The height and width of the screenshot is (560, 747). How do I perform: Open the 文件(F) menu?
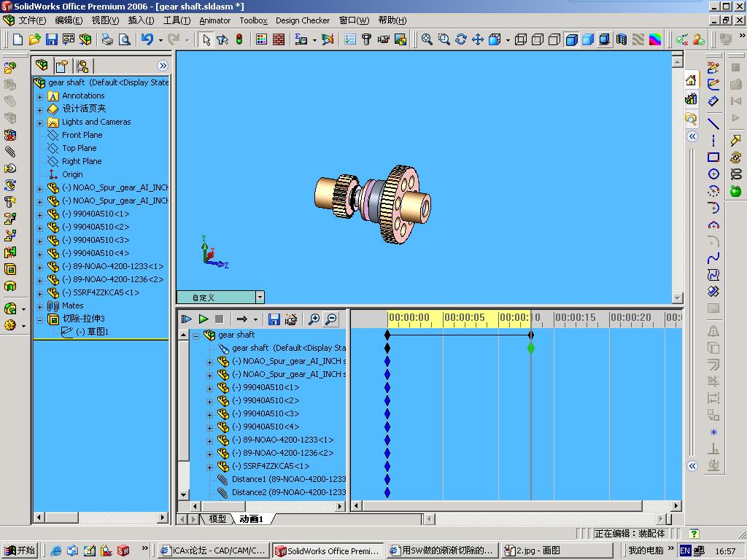click(x=32, y=20)
